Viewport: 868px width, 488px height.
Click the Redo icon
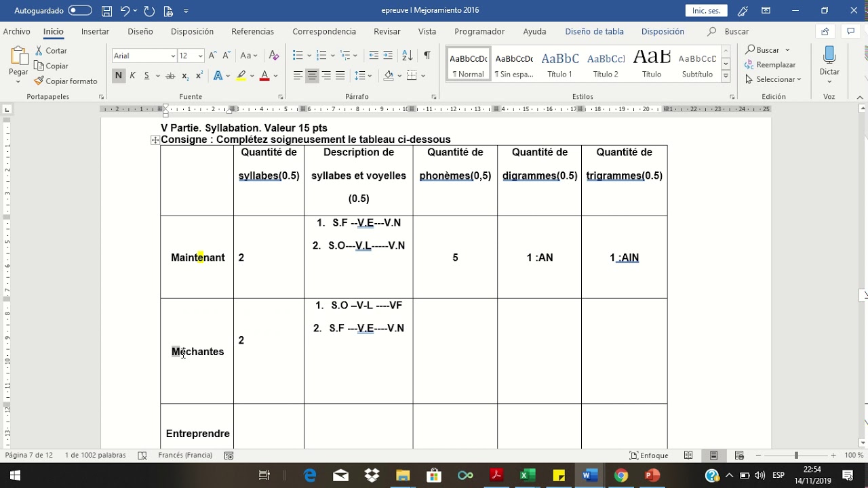[149, 11]
